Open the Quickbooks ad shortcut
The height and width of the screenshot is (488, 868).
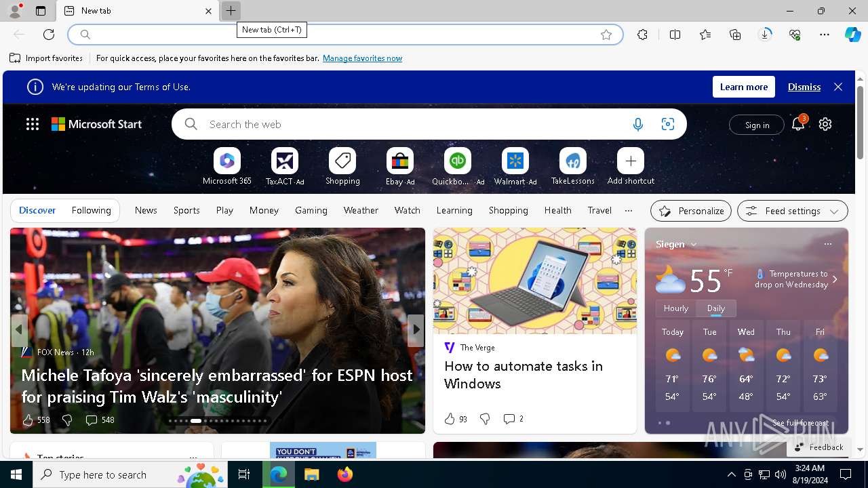tap(458, 167)
